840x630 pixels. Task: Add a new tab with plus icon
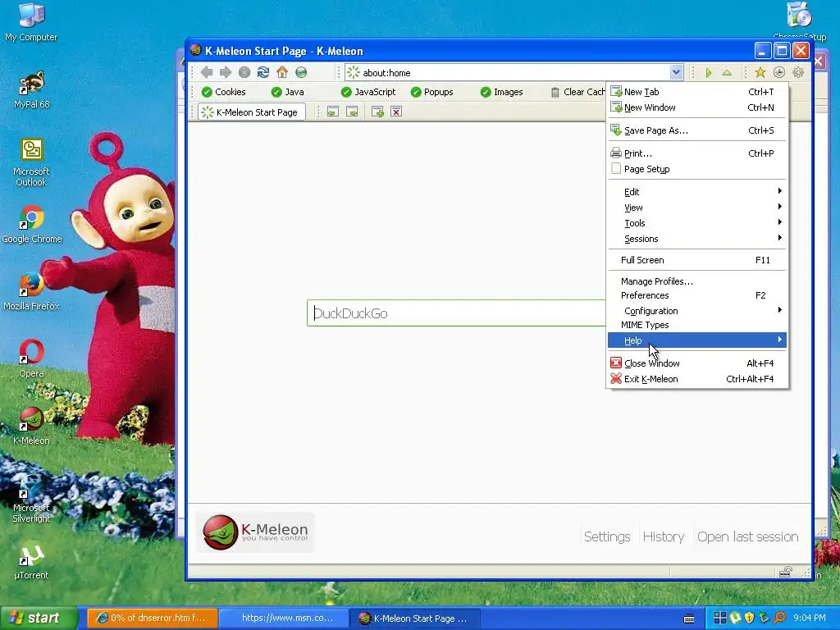377,112
